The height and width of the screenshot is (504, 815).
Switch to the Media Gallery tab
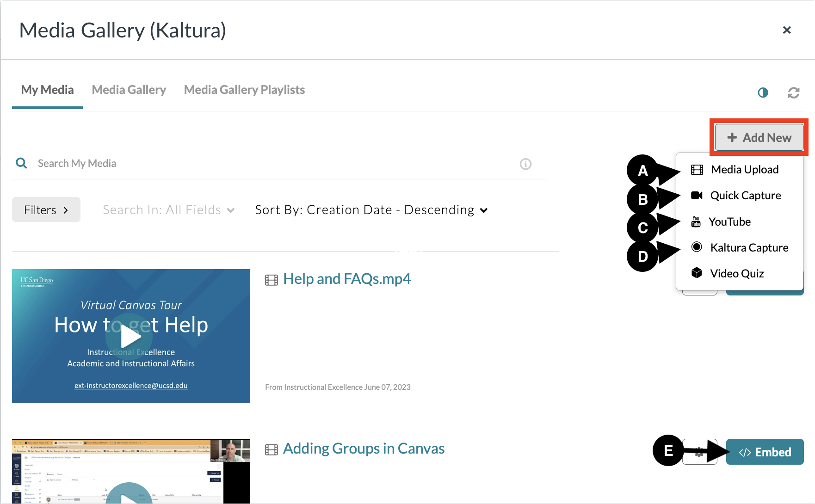129,90
